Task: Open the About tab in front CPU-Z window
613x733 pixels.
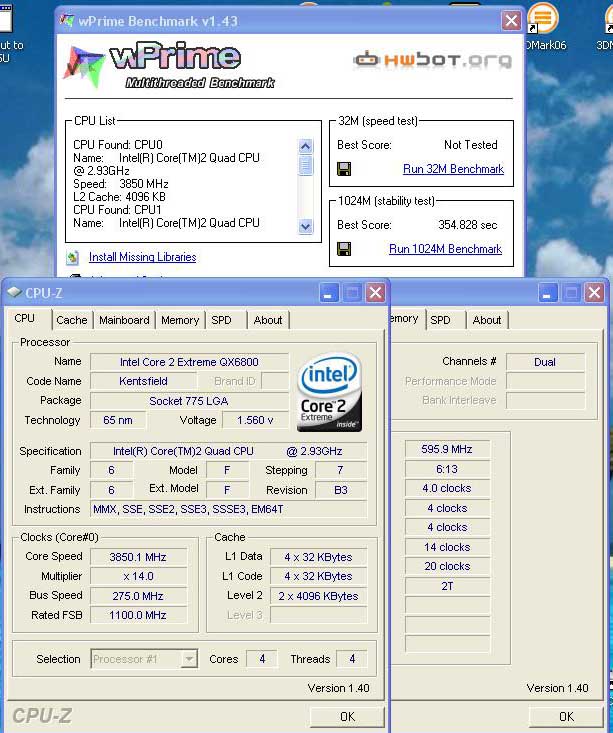Action: point(267,320)
